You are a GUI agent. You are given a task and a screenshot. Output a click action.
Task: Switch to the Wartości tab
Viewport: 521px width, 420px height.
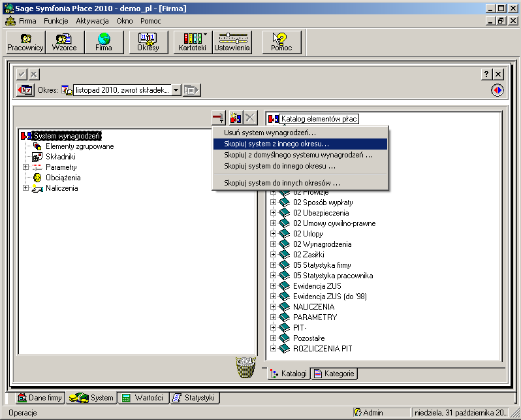coord(143,398)
